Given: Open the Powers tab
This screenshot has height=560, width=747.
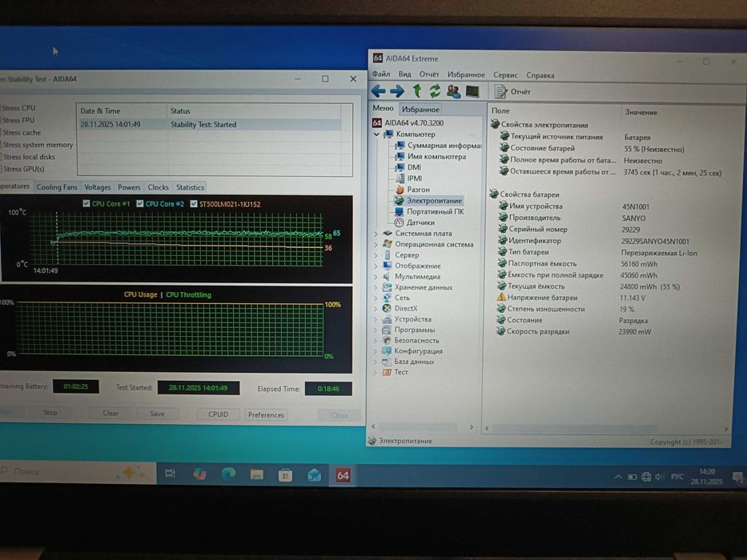Looking at the screenshot, I should tap(129, 187).
